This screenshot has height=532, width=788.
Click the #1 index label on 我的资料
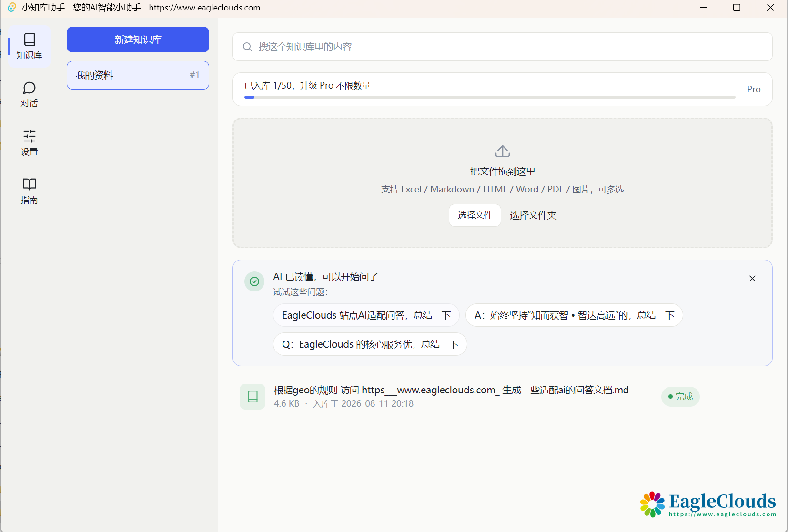click(194, 75)
